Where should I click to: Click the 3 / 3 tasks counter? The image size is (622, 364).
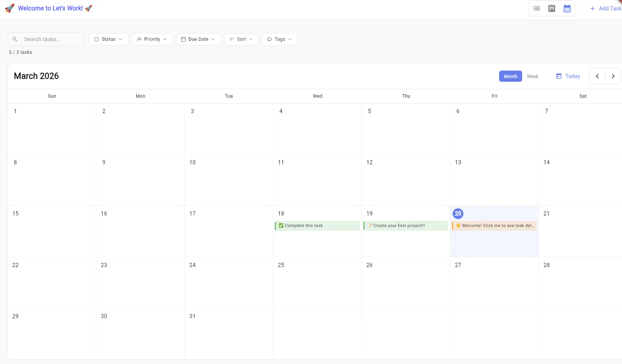coord(20,52)
